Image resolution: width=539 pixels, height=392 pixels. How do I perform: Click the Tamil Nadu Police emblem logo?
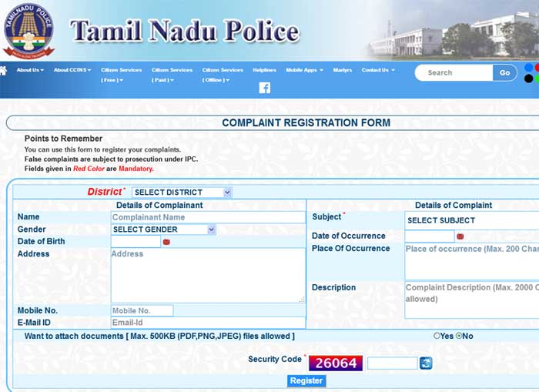(x=29, y=31)
